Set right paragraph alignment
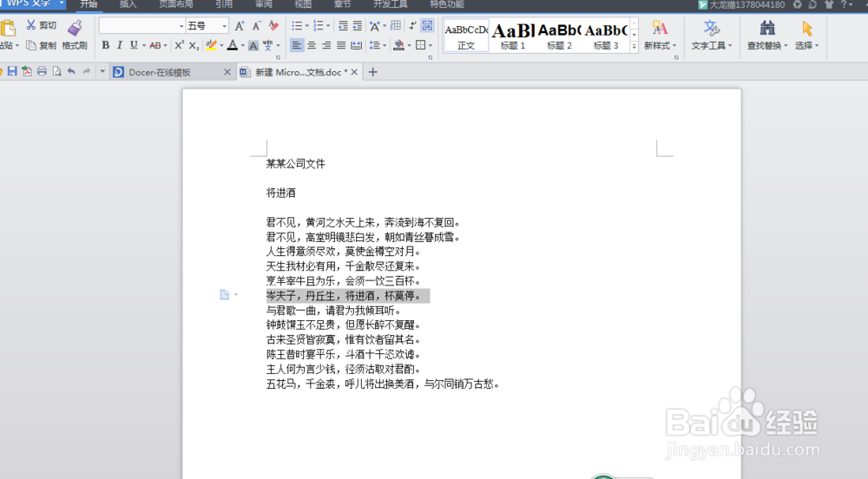This screenshot has width=868, height=479. pos(326,45)
